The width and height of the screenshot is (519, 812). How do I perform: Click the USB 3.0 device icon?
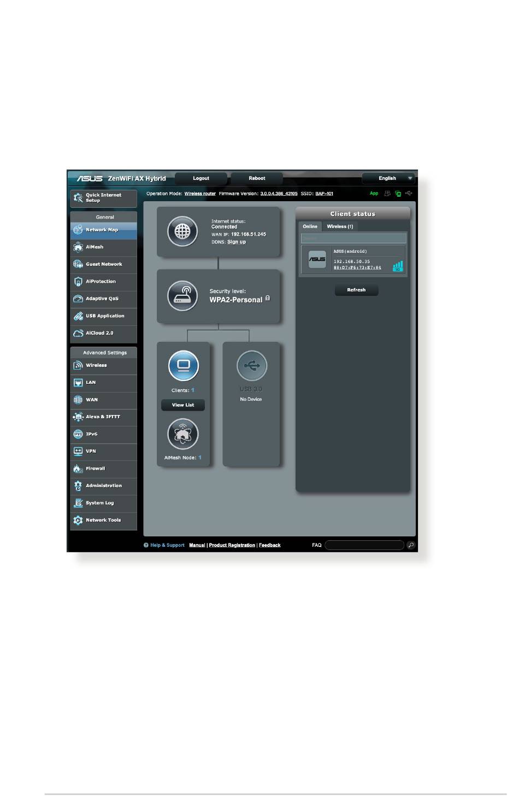[251, 366]
